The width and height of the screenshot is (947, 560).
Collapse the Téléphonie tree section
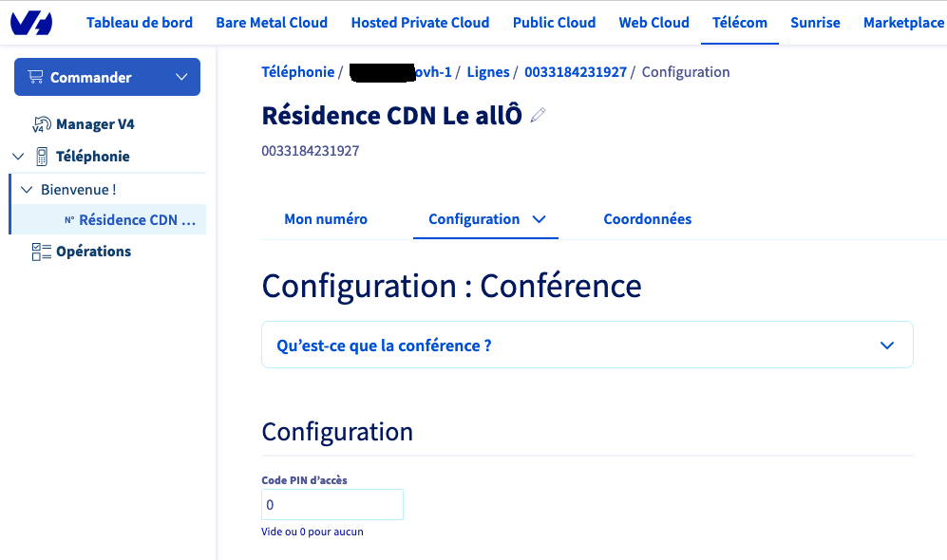point(18,157)
